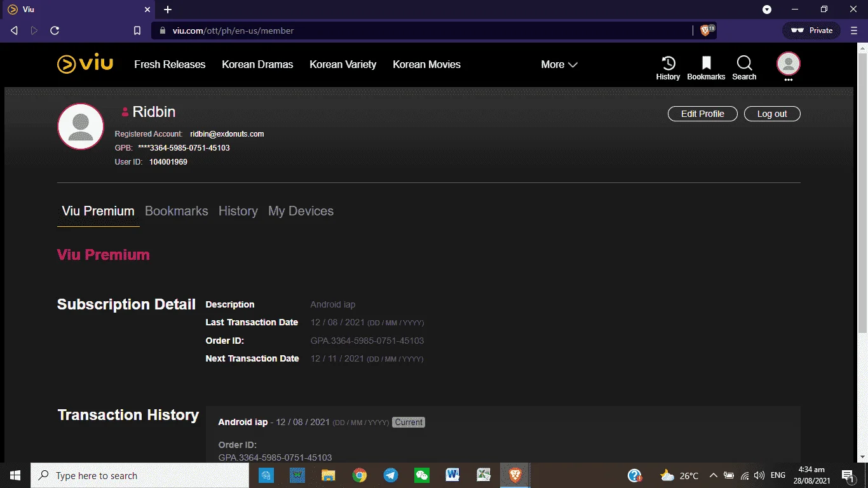Open the weather widget showing 26°C
This screenshot has height=488, width=868.
[x=679, y=475]
